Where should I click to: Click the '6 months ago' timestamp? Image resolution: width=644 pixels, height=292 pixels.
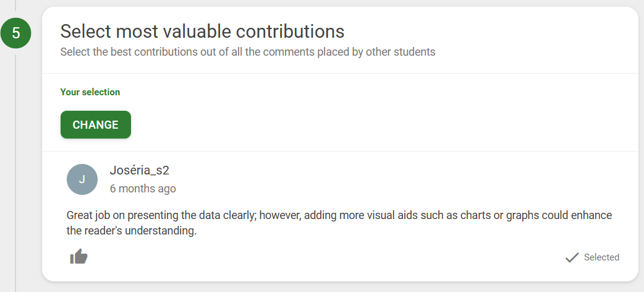point(143,188)
